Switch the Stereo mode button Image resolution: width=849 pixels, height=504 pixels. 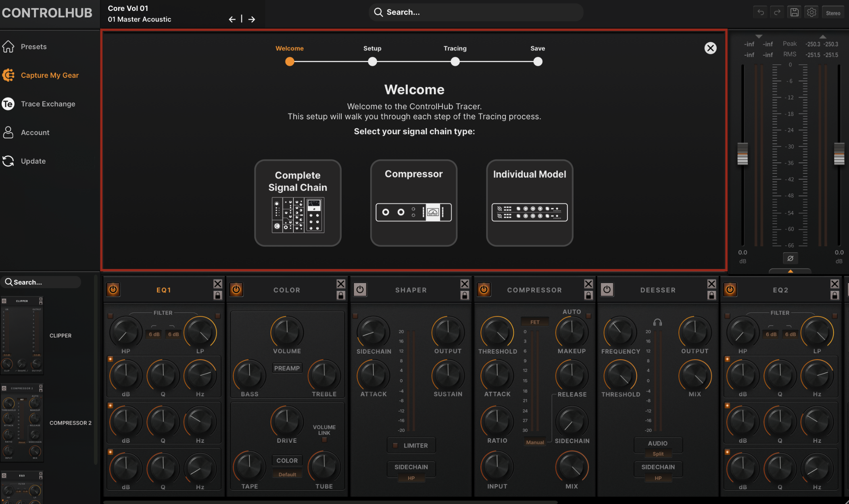(833, 13)
